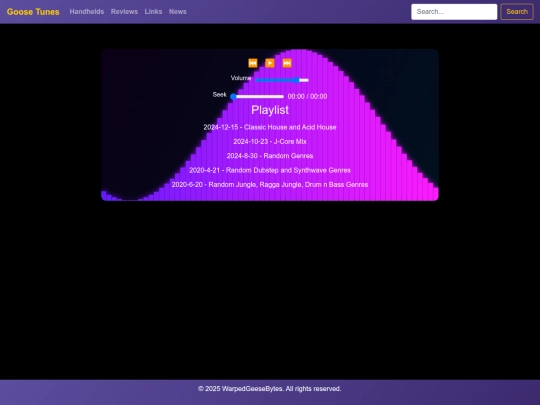Click the Seek slider track

[x=257, y=96]
